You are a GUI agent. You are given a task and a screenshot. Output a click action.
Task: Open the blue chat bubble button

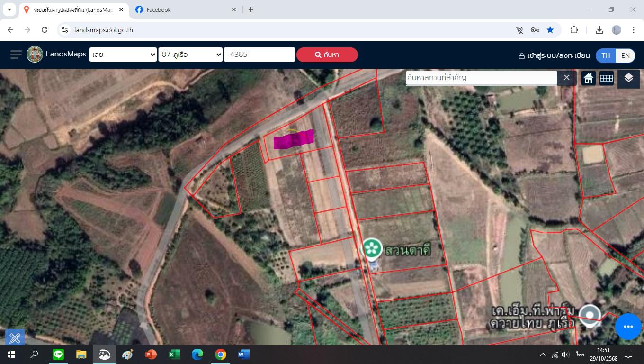point(628,327)
